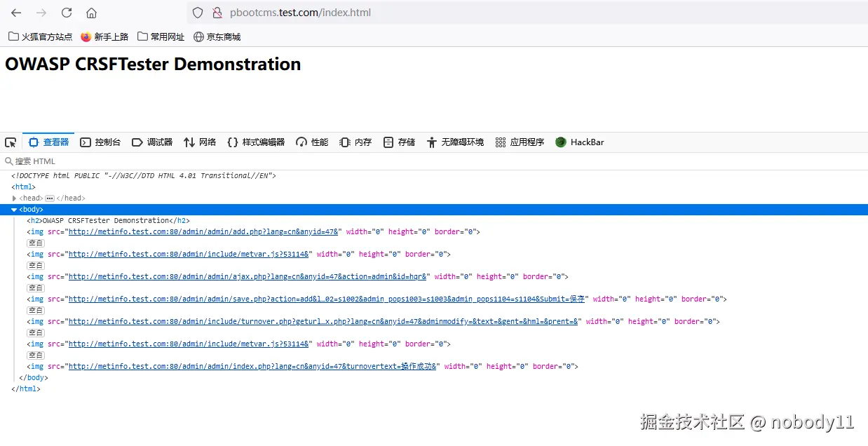
Task: Click the 空白 badge below the add.php img
Action: tap(36, 243)
